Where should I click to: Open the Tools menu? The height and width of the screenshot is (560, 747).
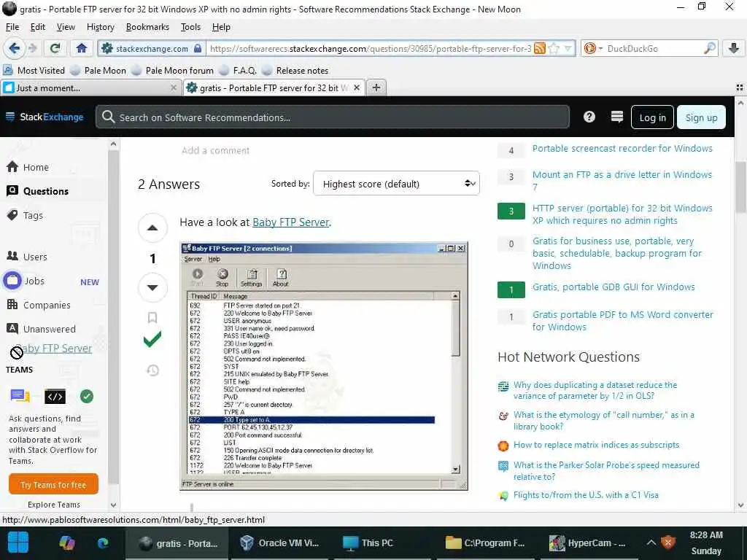point(190,27)
